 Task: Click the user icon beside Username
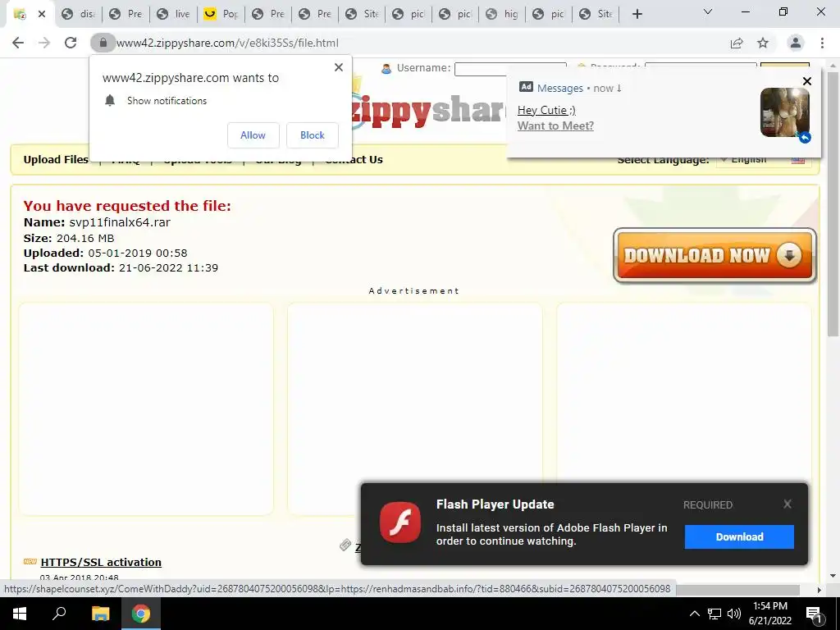386,69
